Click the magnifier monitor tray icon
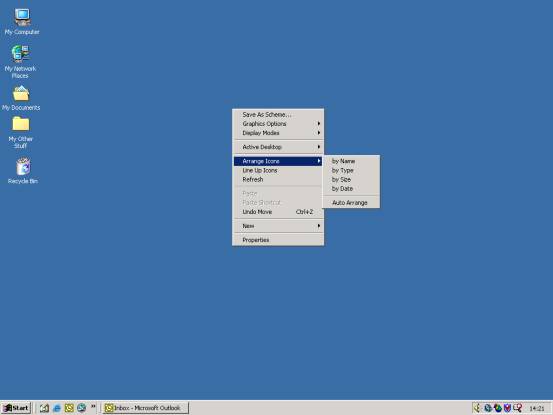Viewport: 553px width, 415px height. (517, 408)
